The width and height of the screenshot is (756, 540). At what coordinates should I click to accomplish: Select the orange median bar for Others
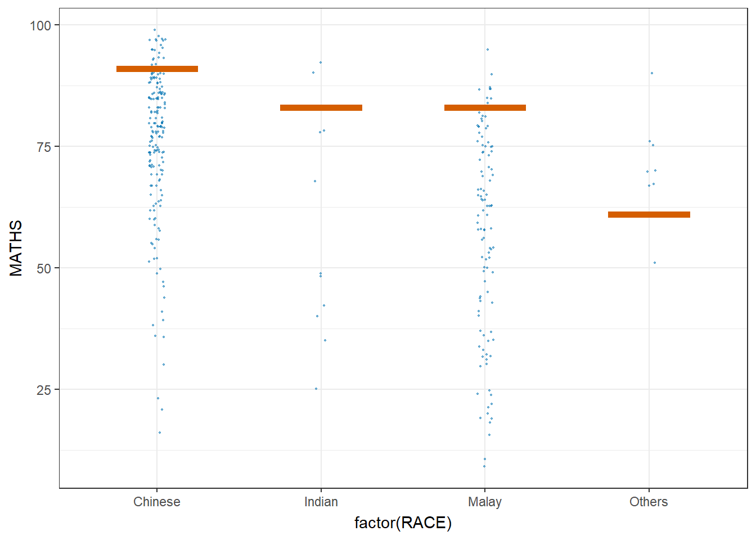point(649,214)
